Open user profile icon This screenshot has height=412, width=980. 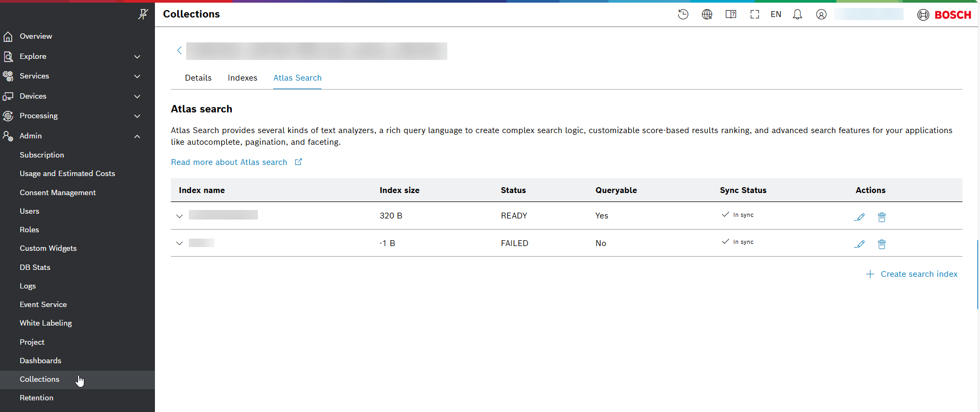(821, 14)
